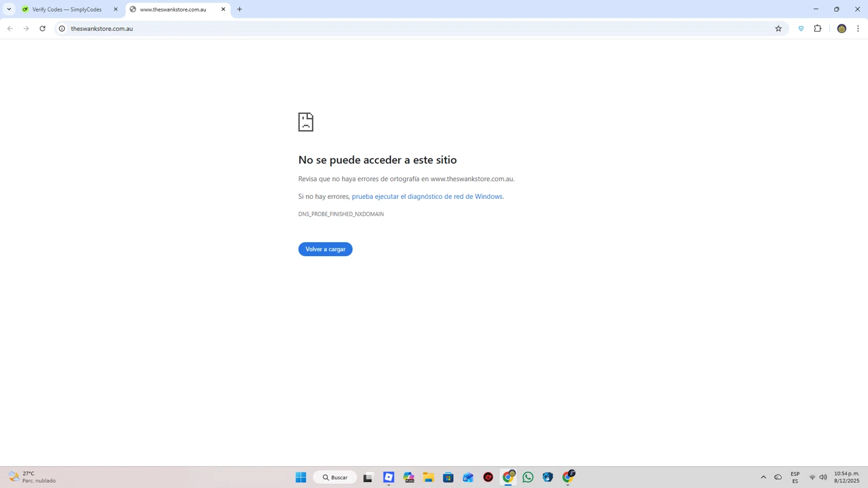Restore down the Chrome window
Screen dimensions: 868x488
click(x=837, y=9)
